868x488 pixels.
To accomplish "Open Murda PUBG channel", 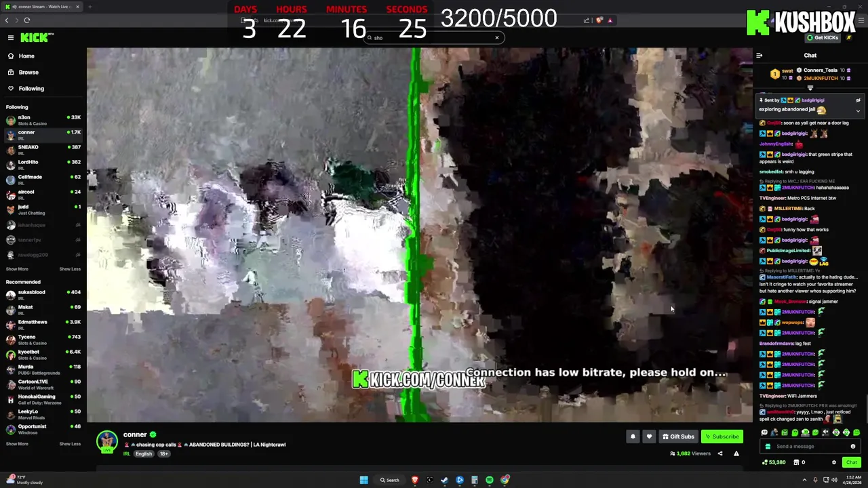I will tap(42, 369).
